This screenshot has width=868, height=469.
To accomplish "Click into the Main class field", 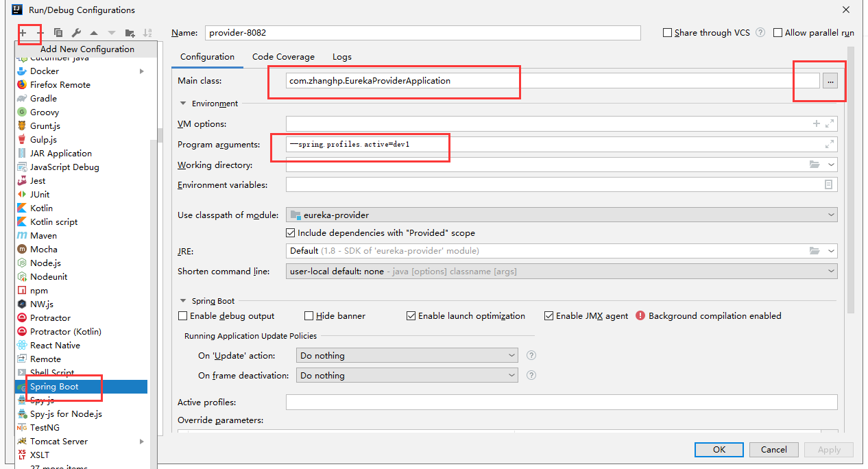I will tap(553, 81).
